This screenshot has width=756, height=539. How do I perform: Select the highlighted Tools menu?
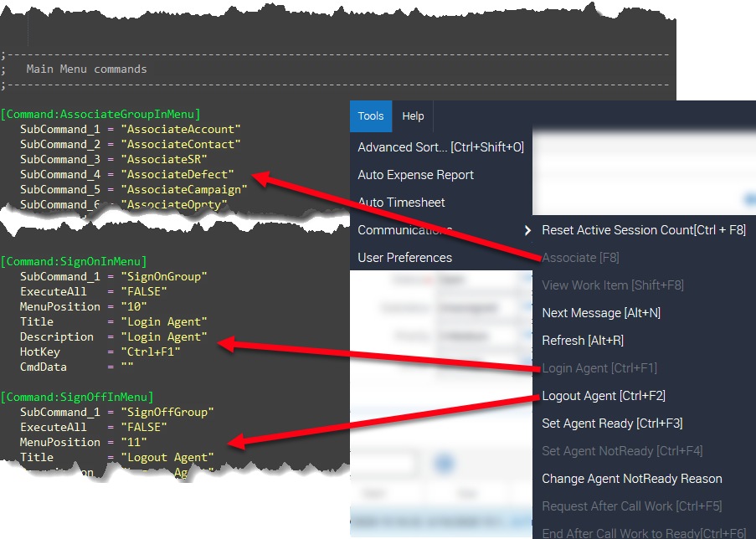371,116
